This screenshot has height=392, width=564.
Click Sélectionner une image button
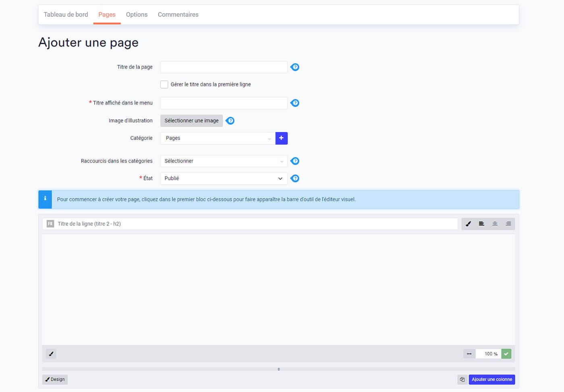(191, 121)
